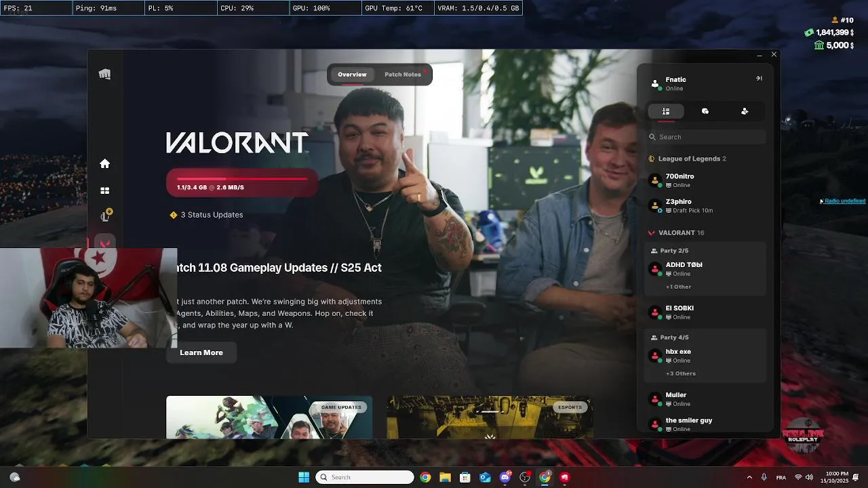This screenshot has width=868, height=488.
Task: Switch to the Overview tab
Action: (x=352, y=75)
